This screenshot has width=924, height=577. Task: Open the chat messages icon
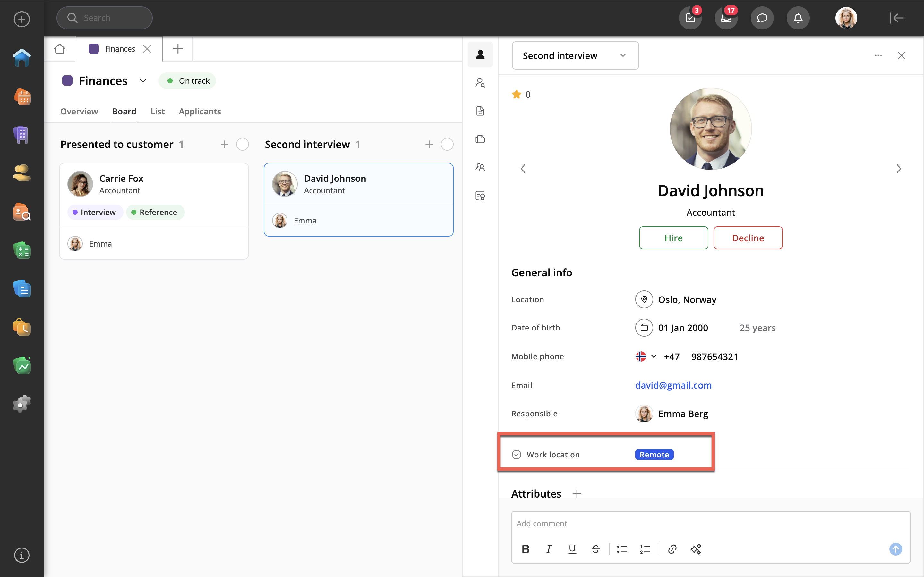click(x=762, y=18)
